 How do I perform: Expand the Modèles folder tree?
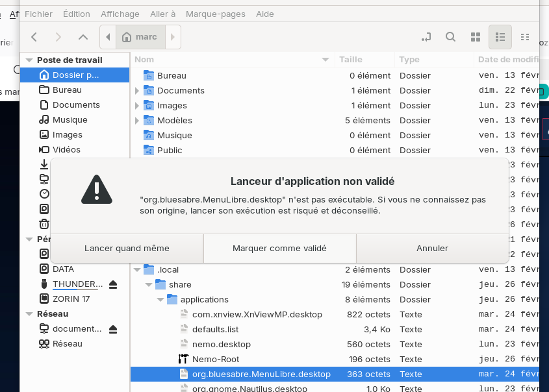pyautogui.click(x=137, y=121)
